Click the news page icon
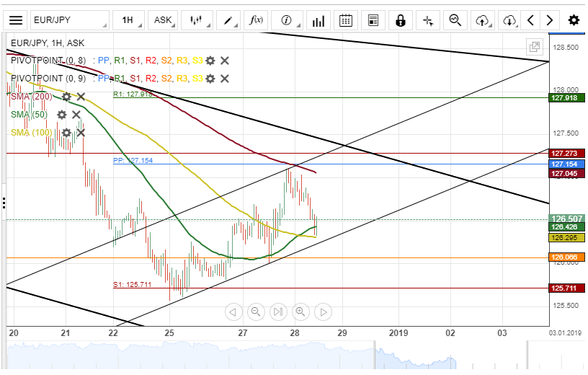Screen dimensions: 588x375 373,20
